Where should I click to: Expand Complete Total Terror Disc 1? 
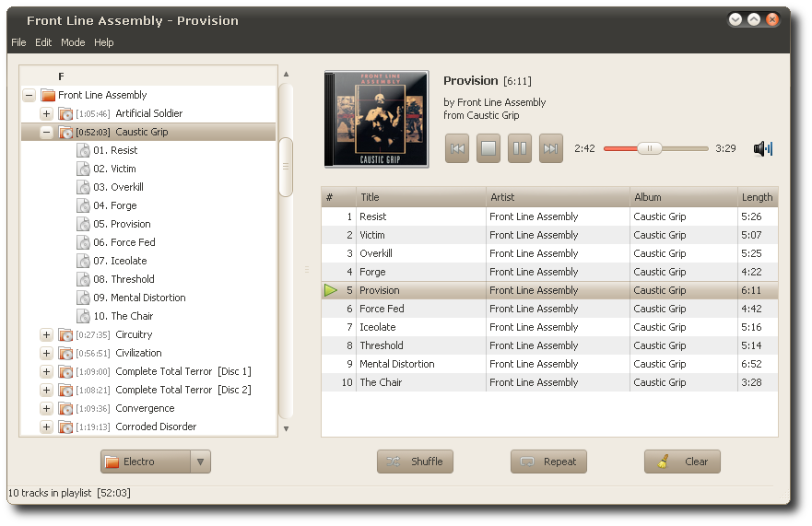click(x=47, y=372)
